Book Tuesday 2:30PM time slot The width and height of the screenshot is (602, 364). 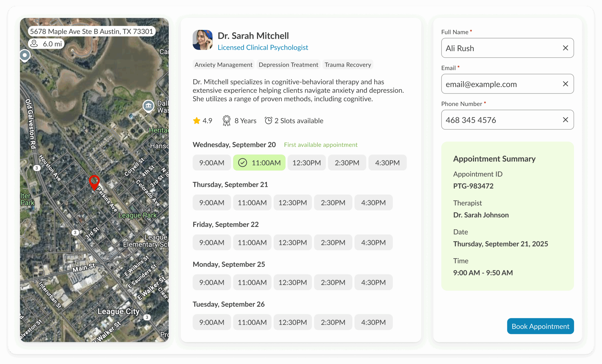point(333,322)
